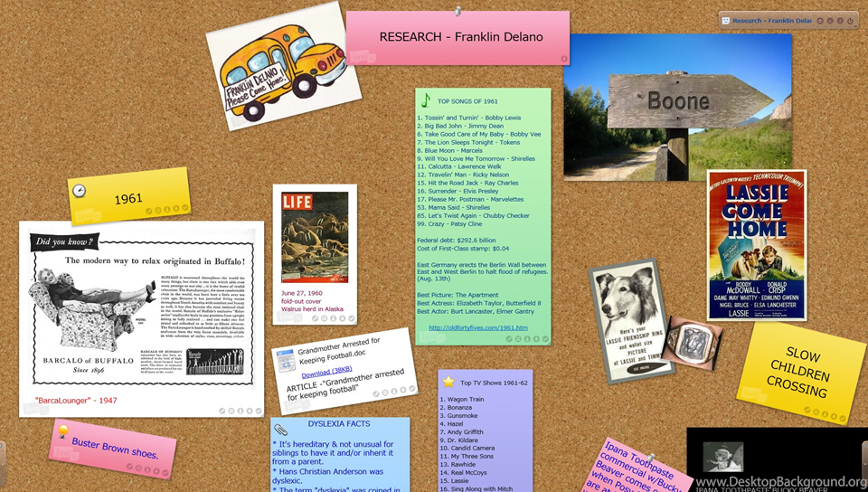Click '"BarcaLounger" - 1947' caption text
Screen dimensions: 868x492
[x=76, y=400]
